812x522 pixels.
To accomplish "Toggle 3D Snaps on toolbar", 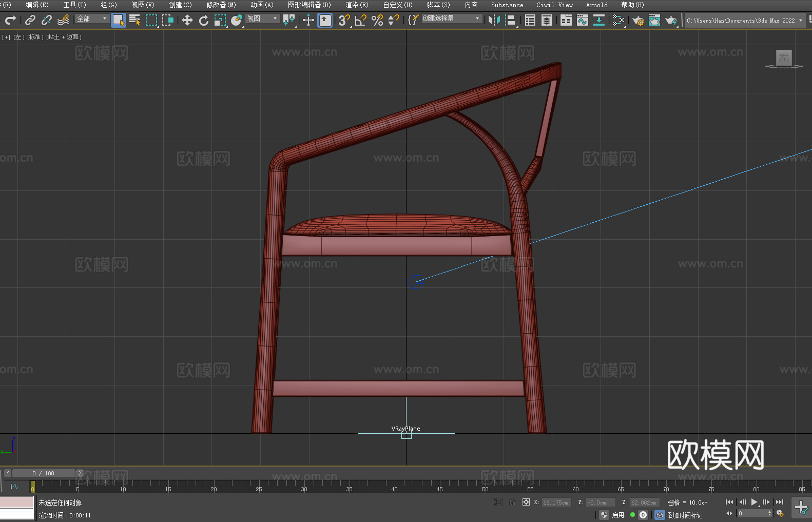I will [344, 20].
